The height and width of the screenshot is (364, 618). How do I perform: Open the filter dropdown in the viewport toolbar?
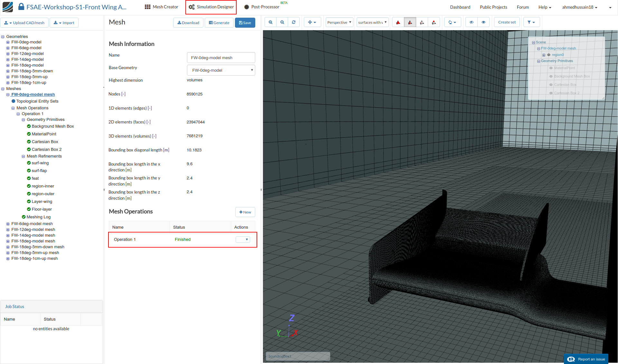(531, 22)
